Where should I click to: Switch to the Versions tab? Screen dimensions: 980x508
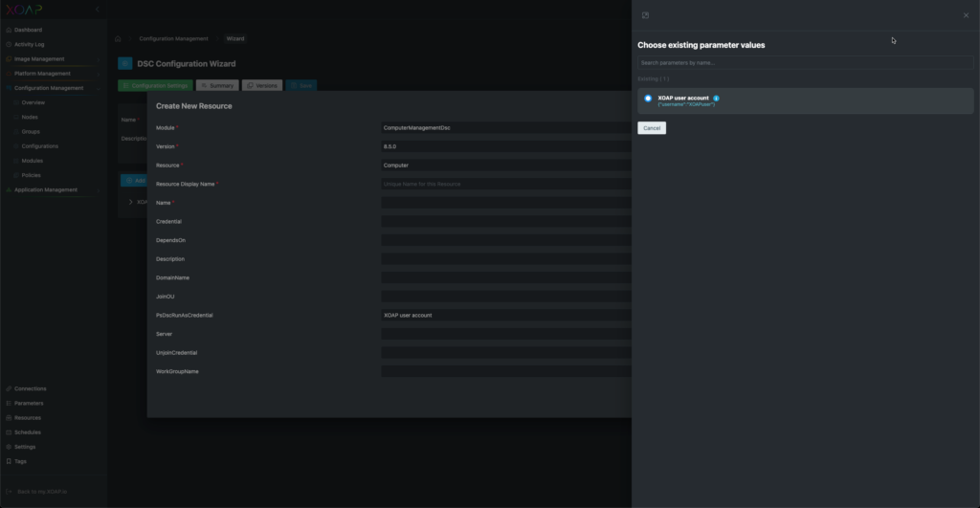262,85
